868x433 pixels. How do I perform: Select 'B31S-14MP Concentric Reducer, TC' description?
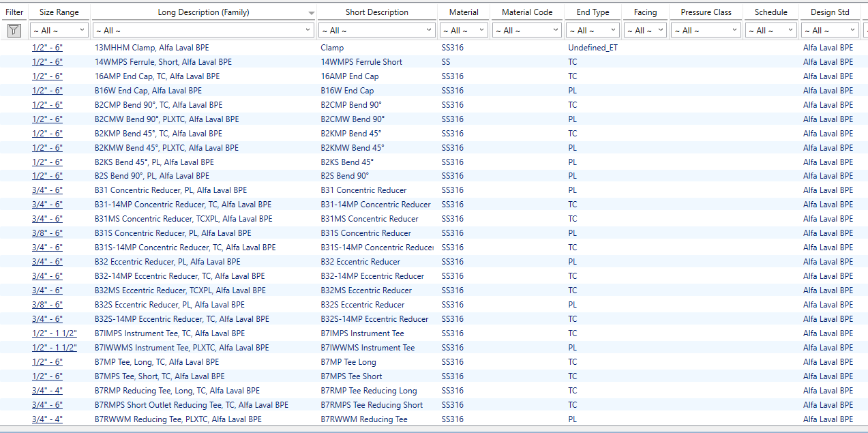point(185,248)
